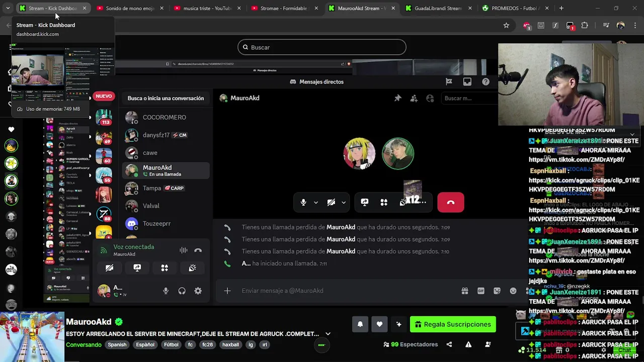Hang up with the red call button in Discord
The height and width of the screenshot is (362, 644).
click(x=451, y=202)
